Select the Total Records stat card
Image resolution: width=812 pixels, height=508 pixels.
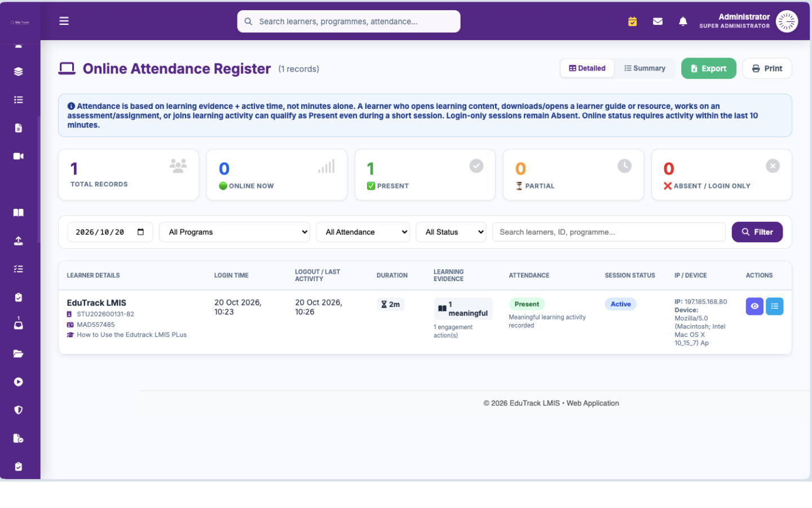pos(129,174)
